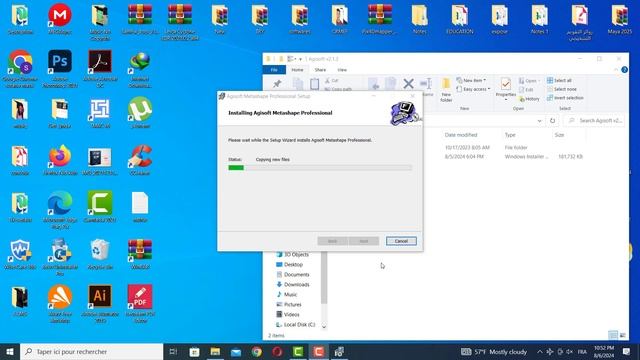This screenshot has width=640, height=360.
Task: Switch to the Share tab in Explorer
Action: (320, 70)
